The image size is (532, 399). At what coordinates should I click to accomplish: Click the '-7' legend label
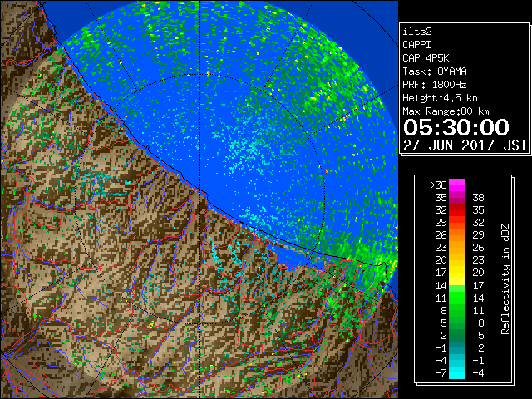tap(441, 373)
